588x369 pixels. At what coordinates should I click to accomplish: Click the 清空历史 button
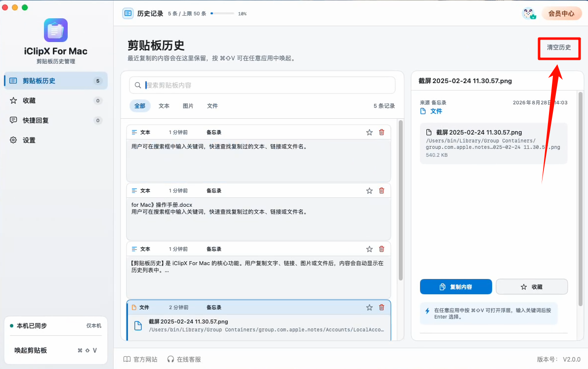[x=559, y=47]
